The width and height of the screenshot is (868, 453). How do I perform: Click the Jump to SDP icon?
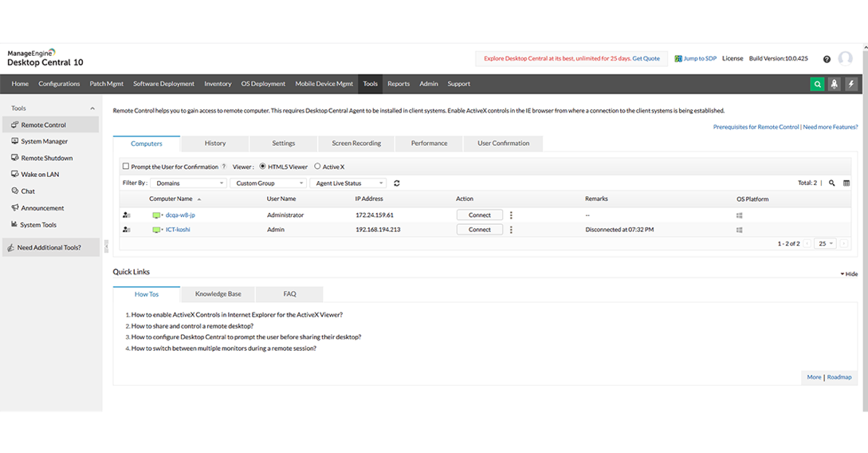coord(678,59)
